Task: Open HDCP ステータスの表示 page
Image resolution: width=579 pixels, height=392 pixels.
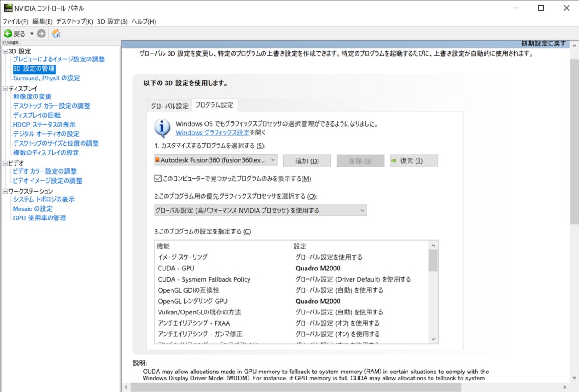Action: click(x=44, y=125)
